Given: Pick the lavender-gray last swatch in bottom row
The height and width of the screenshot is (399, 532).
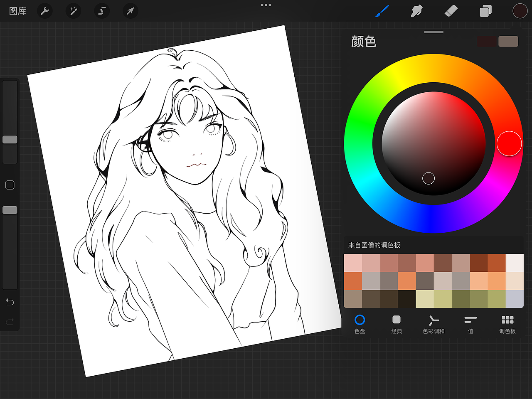Looking at the screenshot, I should pos(515,299).
